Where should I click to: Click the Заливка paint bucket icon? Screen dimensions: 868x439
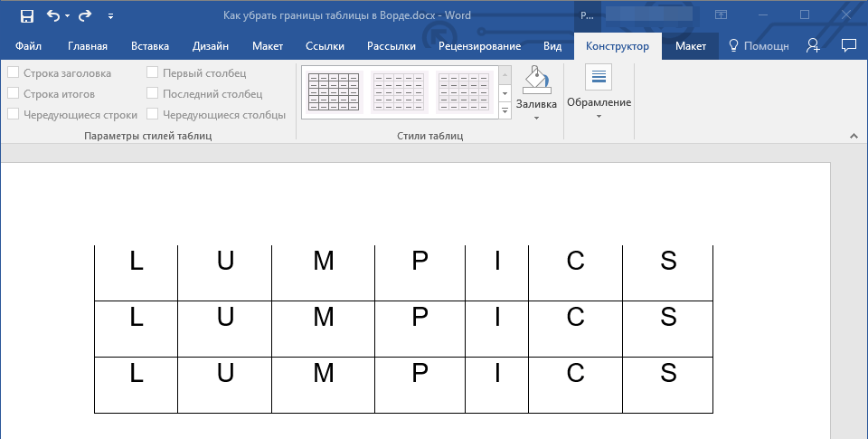tap(536, 80)
